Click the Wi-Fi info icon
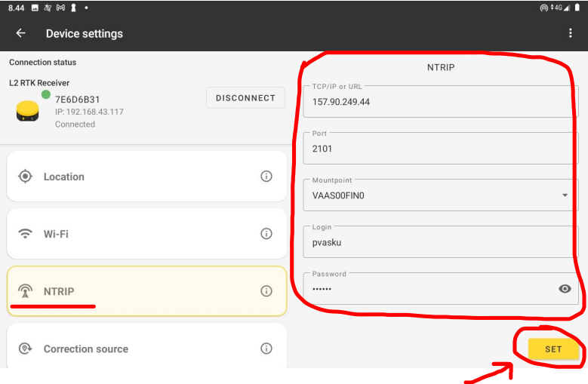This screenshot has width=588, height=384. pos(266,234)
